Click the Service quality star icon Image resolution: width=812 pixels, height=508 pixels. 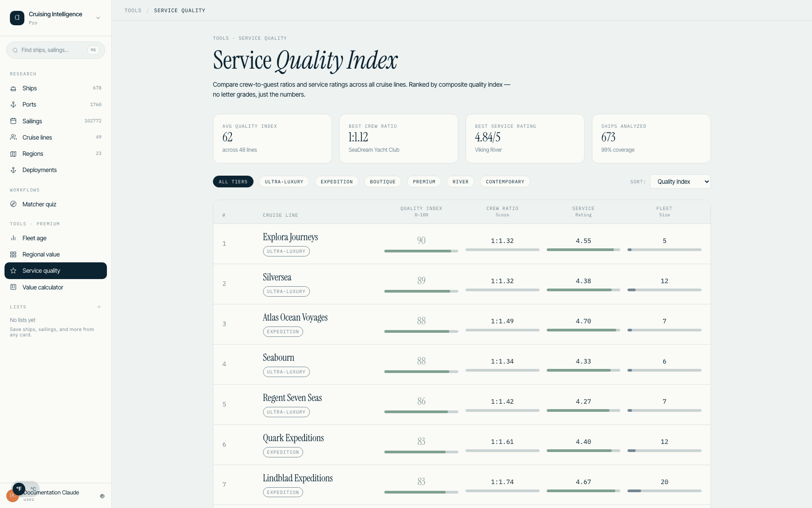coord(14,271)
